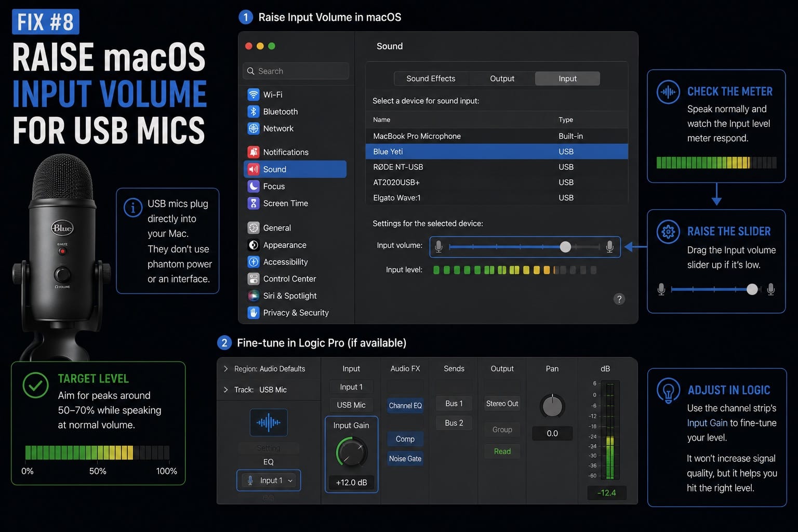Click the Input Gain knob
Image resolution: width=798 pixels, height=532 pixels.
point(352,452)
